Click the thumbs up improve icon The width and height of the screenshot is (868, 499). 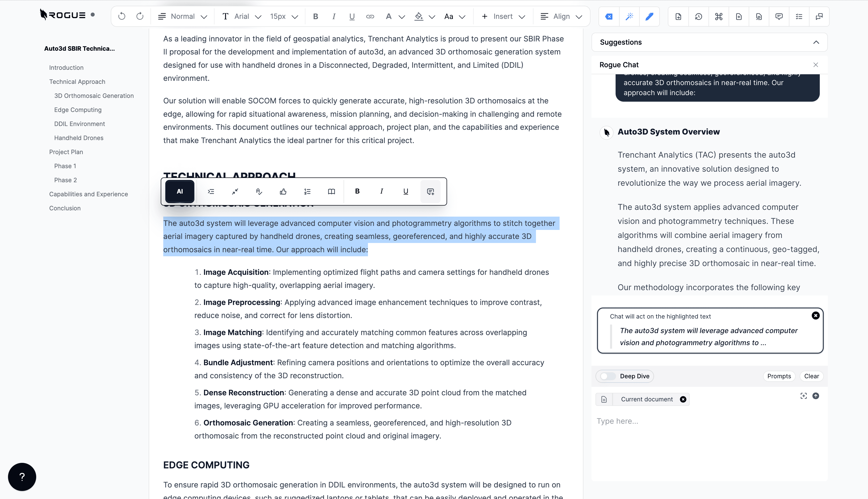pyautogui.click(x=283, y=191)
